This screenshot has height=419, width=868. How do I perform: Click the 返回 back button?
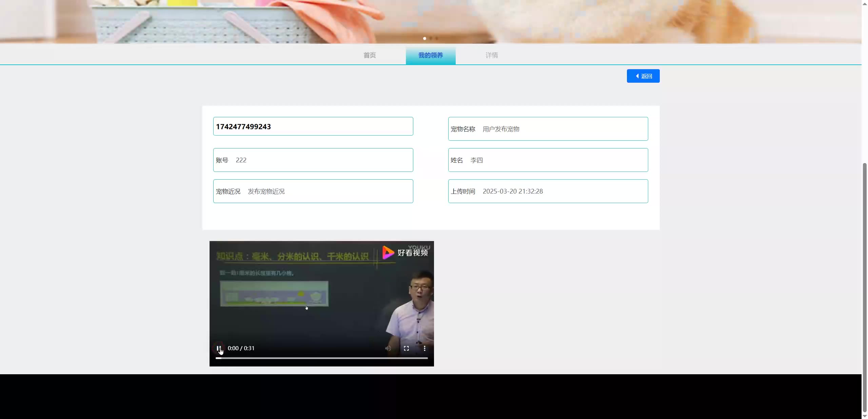[x=643, y=76]
